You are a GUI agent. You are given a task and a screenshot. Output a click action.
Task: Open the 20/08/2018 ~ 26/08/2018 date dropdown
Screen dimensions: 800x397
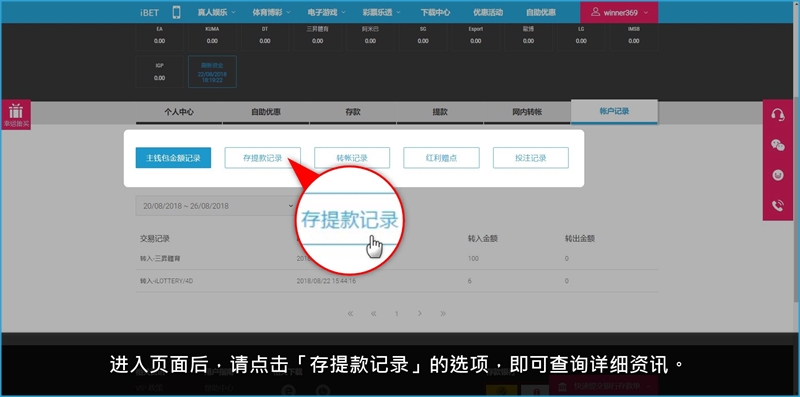click(217, 206)
